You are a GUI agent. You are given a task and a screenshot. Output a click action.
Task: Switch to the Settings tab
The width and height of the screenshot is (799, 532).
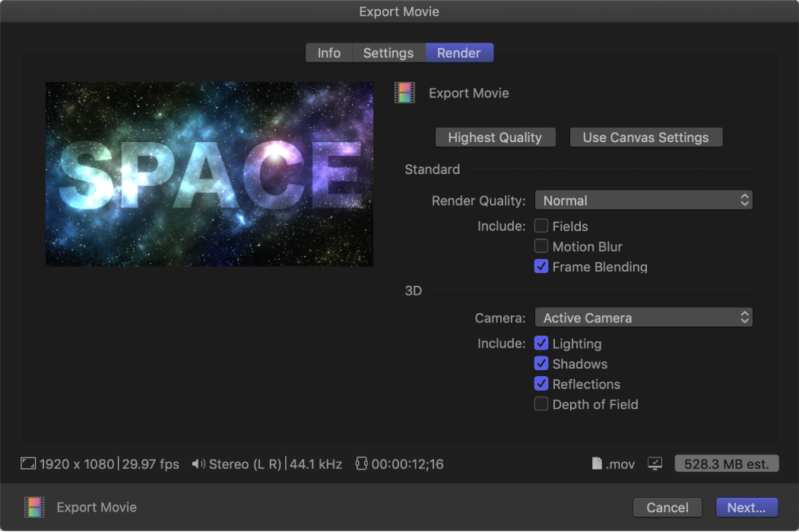point(388,52)
